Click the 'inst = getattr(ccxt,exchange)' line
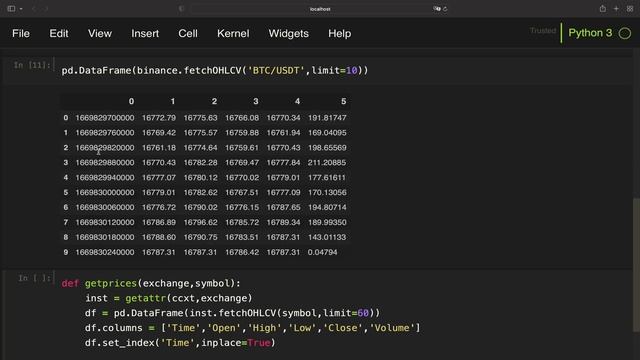This screenshot has height=360, width=640. pyautogui.click(x=169, y=298)
